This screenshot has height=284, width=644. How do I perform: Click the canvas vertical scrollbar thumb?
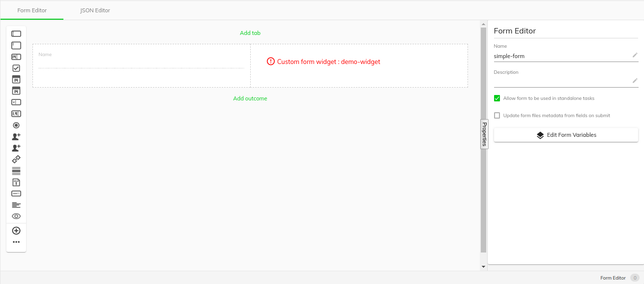(x=483, y=140)
